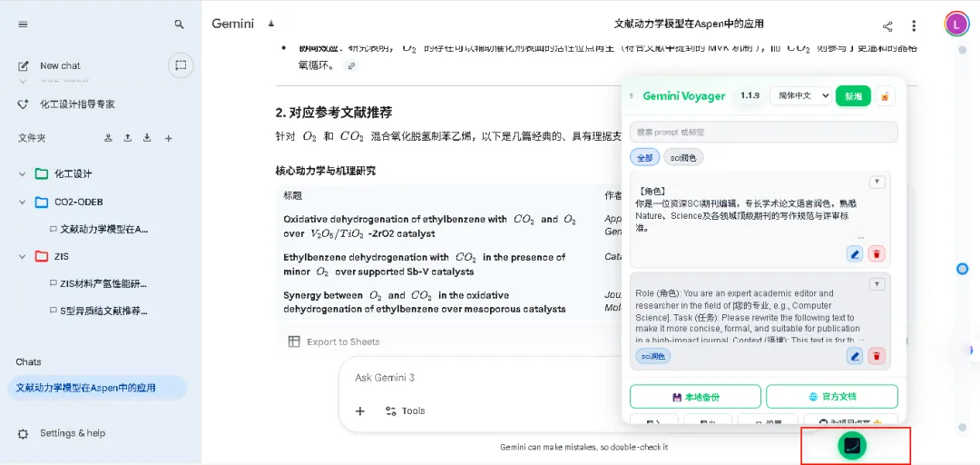Delete the Role (角色) prompt card
Viewport: 980px width, 465px height.
pyautogui.click(x=877, y=357)
